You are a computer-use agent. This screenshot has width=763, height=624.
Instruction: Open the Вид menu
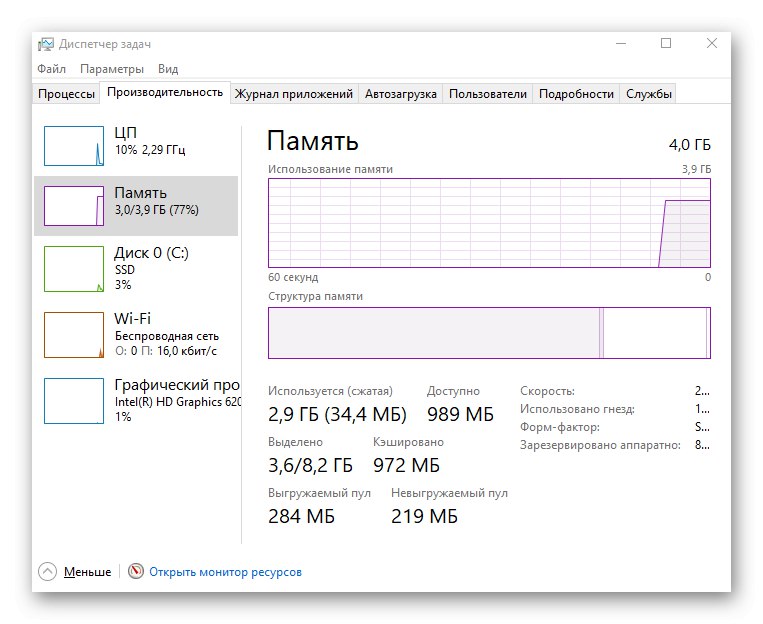pos(168,69)
